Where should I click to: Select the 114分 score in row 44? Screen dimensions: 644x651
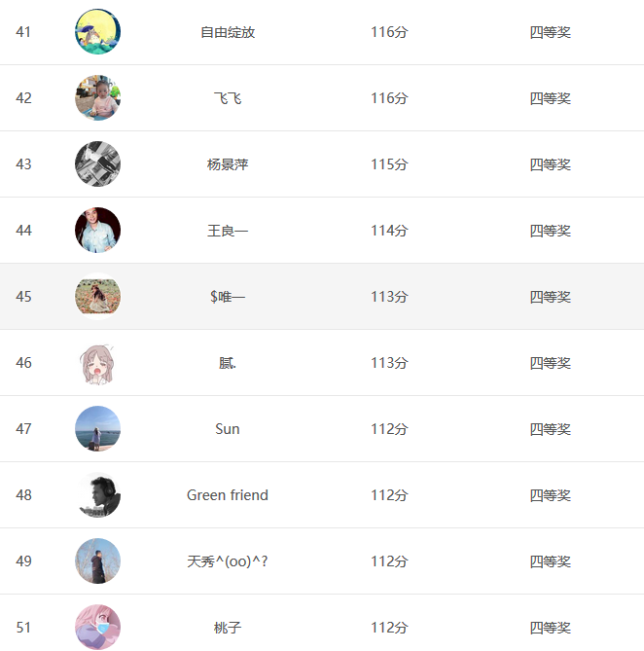[x=389, y=231]
